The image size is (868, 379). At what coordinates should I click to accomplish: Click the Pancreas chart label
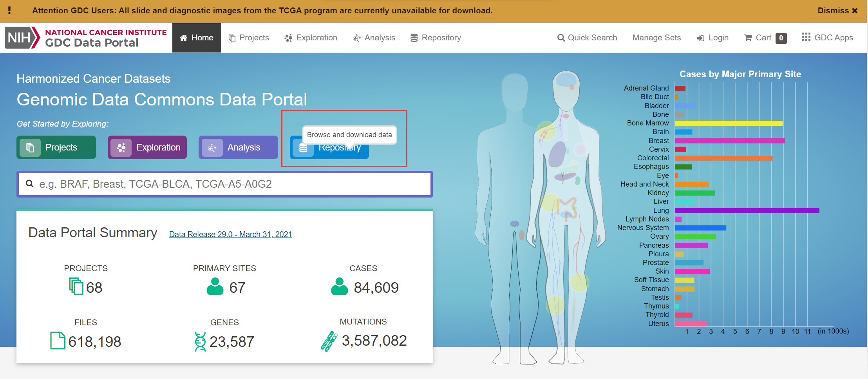[654, 245]
